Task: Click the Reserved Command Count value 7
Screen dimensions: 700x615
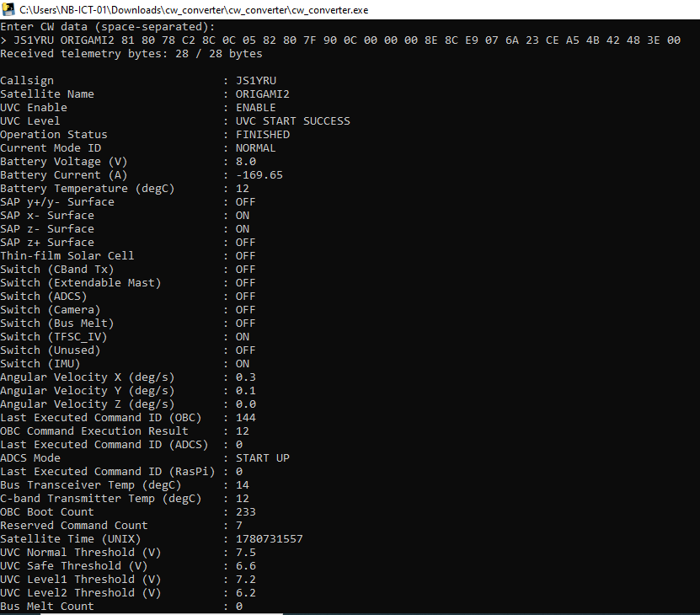Action: (239, 525)
